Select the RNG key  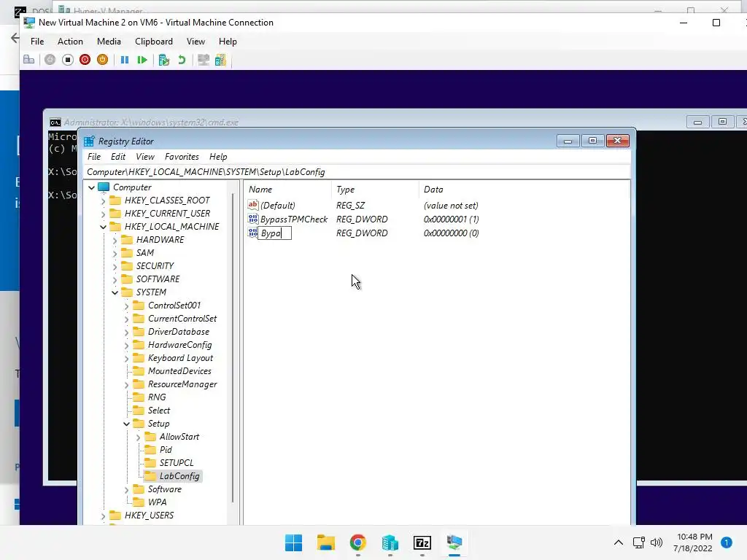pos(157,397)
